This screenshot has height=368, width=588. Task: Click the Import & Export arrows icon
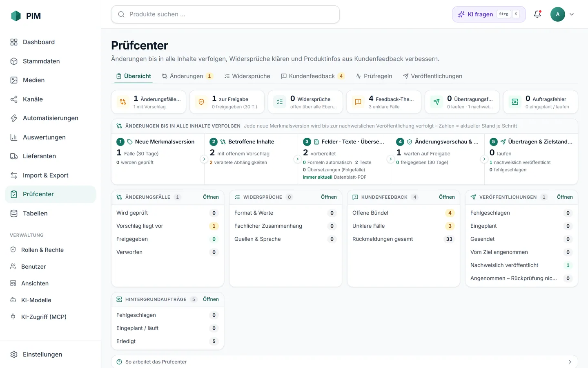(x=14, y=175)
